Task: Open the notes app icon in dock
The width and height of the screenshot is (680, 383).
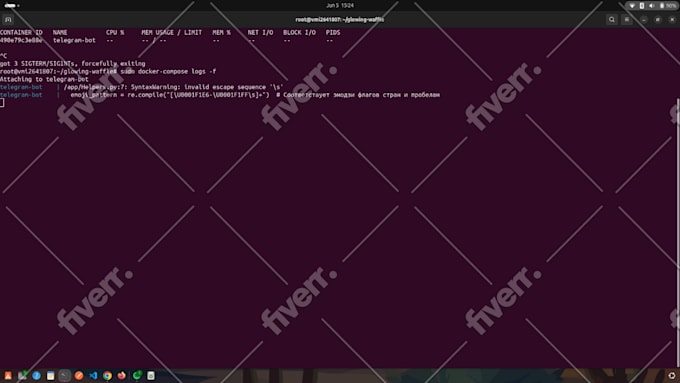Action: [x=51, y=376]
